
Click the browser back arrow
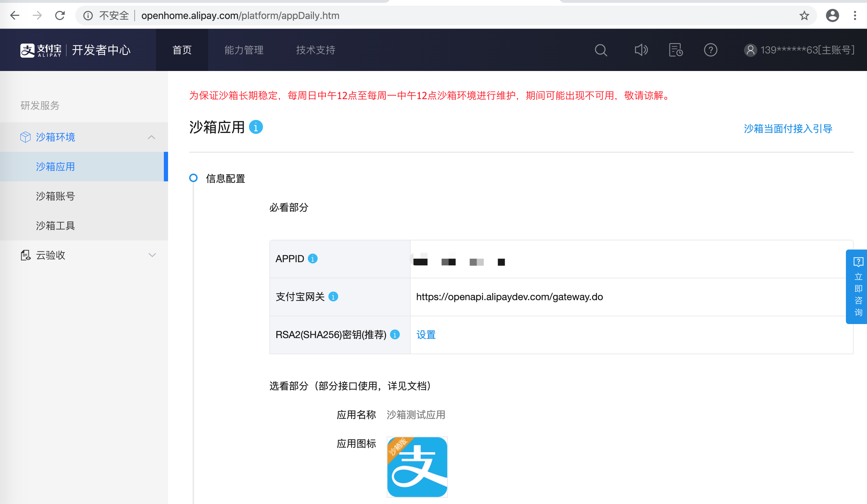[15, 15]
